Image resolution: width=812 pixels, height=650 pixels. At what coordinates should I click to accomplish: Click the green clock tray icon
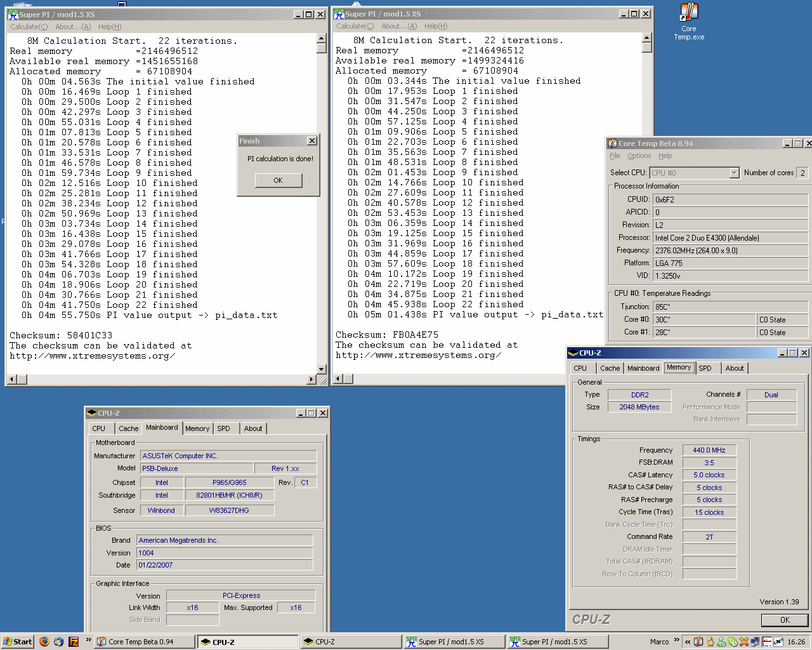733,642
